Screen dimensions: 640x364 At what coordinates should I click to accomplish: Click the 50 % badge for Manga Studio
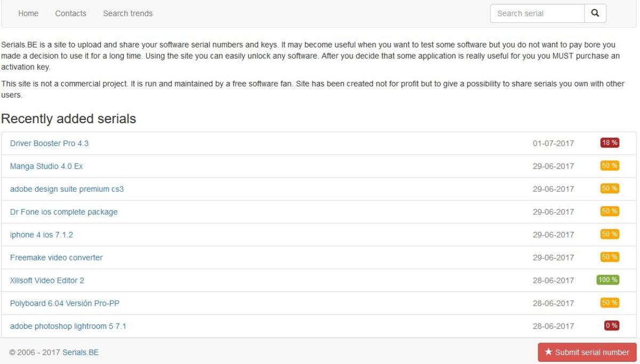tap(609, 166)
